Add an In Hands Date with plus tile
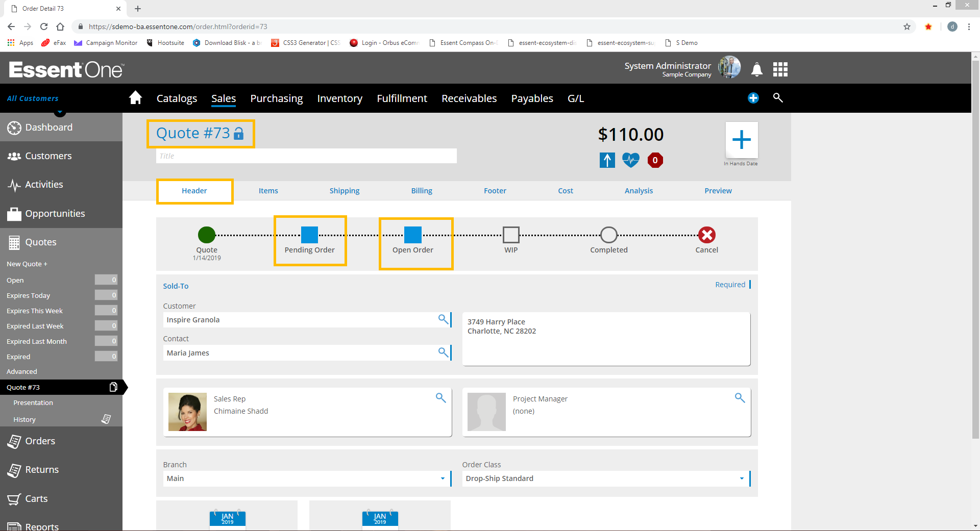 pyautogui.click(x=742, y=140)
